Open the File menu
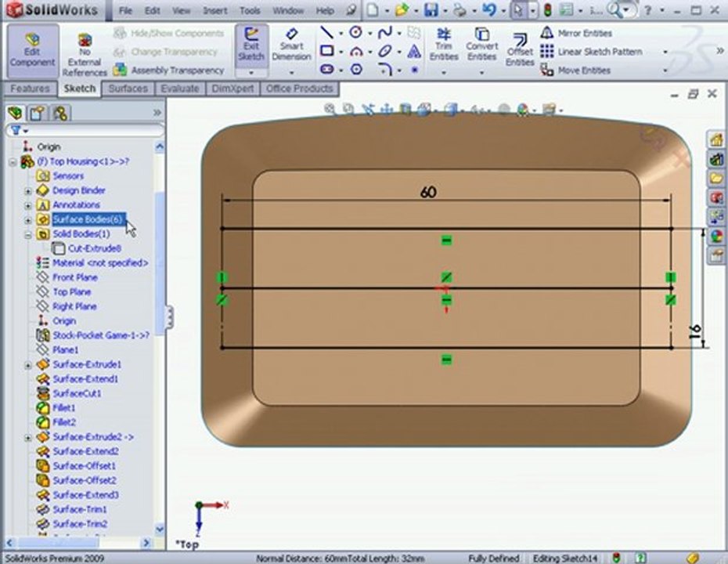 (125, 10)
